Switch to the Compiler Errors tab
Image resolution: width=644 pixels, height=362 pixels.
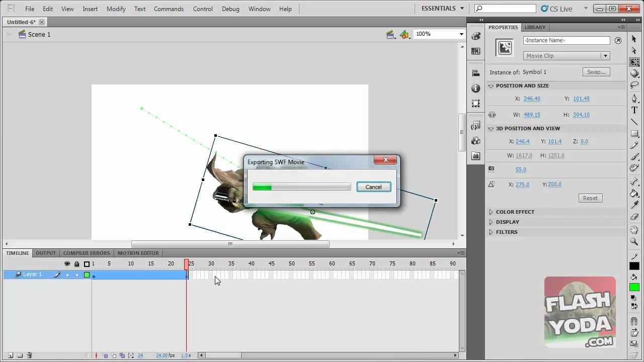tap(87, 253)
